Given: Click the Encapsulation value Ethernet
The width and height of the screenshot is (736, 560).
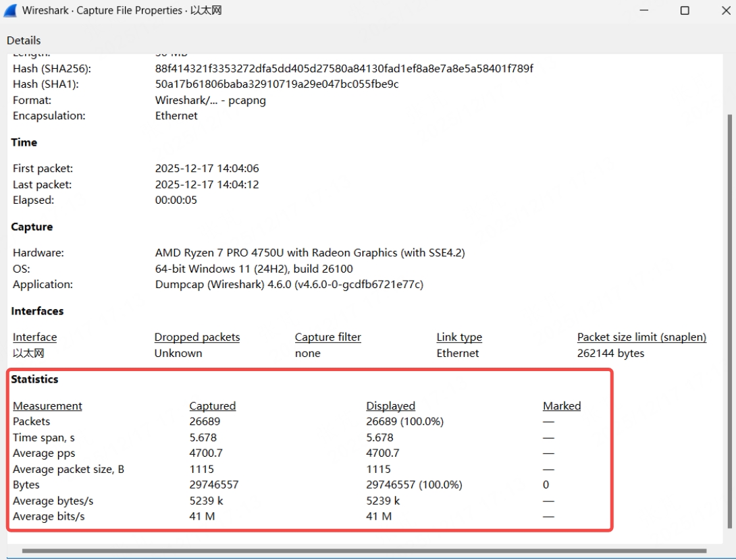Looking at the screenshot, I should tap(176, 115).
